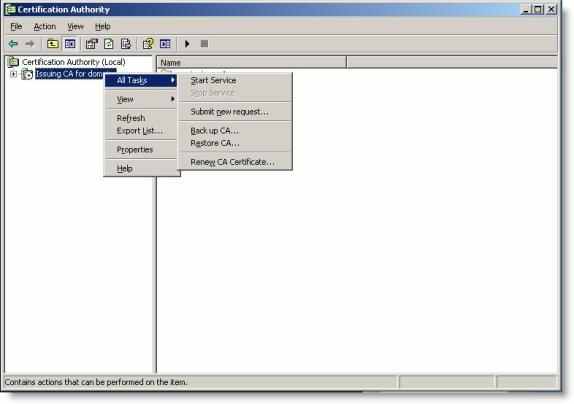Screen dimensions: 574x404
Task: Toggle the Show/Hide Console Tree icon
Action: click(x=70, y=44)
